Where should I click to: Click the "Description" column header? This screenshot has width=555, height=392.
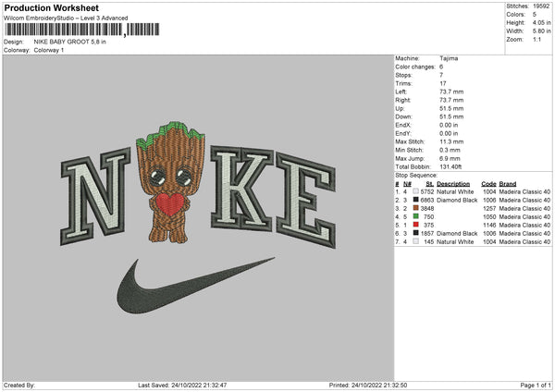coord(453,184)
